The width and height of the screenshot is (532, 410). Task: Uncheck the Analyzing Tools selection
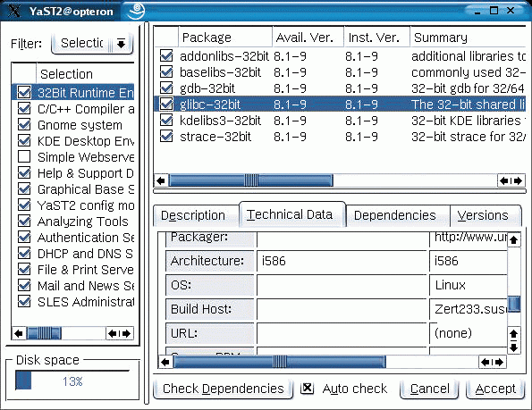(24, 221)
